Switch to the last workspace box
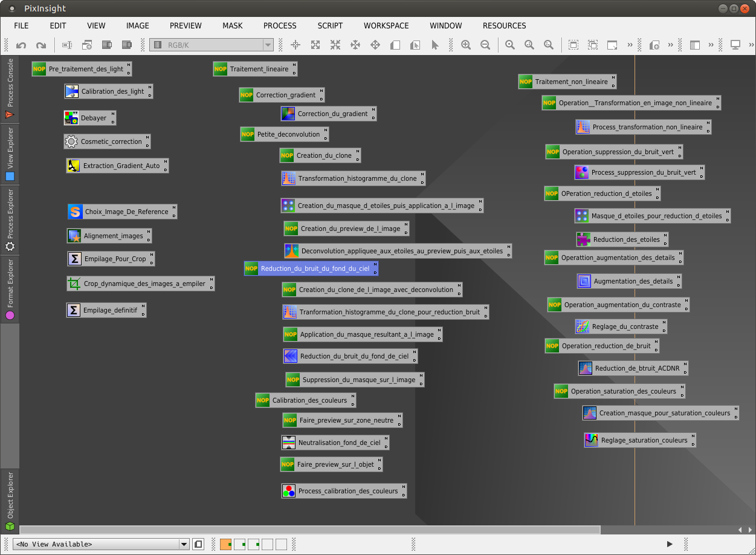Viewport: 756px width, 555px height. point(281,544)
